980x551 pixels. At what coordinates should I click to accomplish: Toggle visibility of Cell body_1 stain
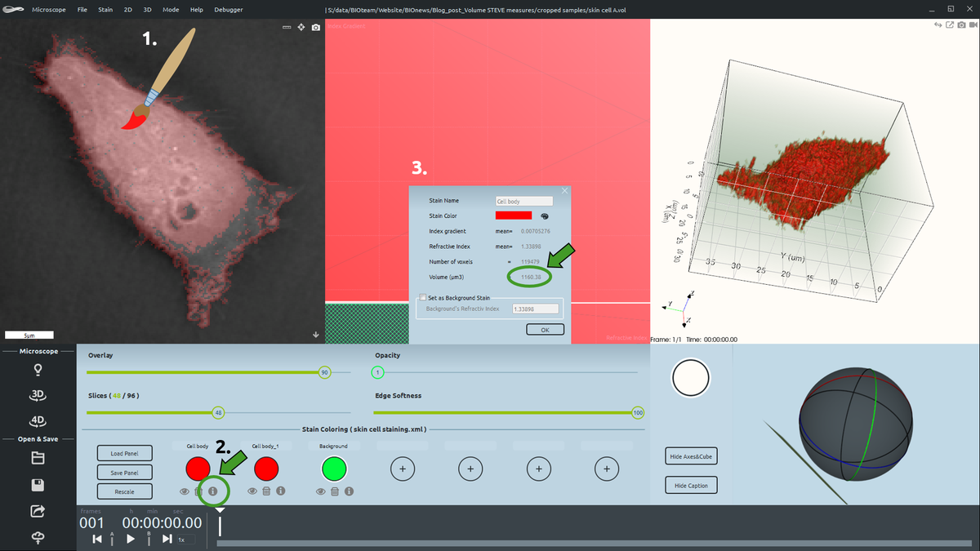(252, 491)
